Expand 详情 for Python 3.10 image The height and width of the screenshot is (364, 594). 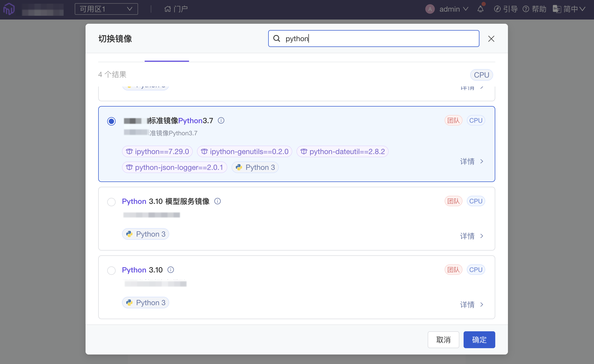(x=472, y=304)
